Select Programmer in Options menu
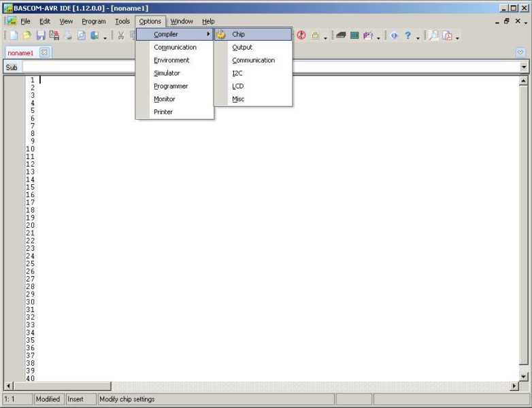The width and height of the screenshot is (532, 408). (x=175, y=86)
